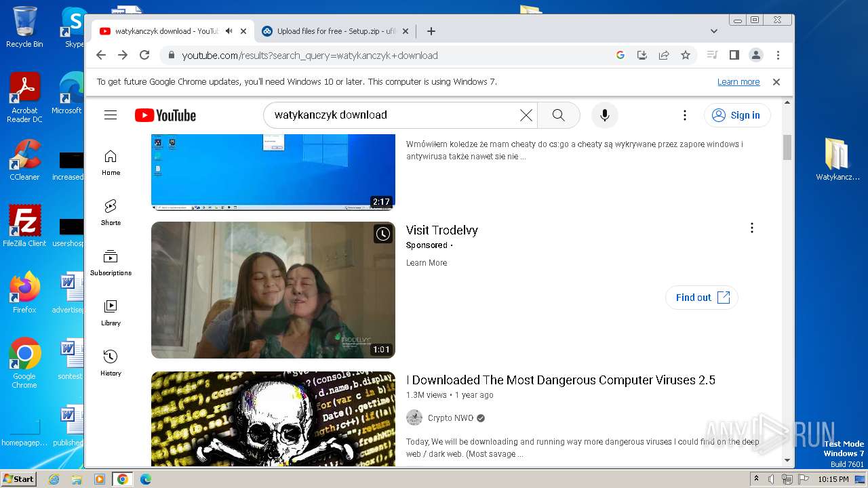Open the Crypto NWO channel
Viewport: 868px width, 488px height.
tap(451, 418)
